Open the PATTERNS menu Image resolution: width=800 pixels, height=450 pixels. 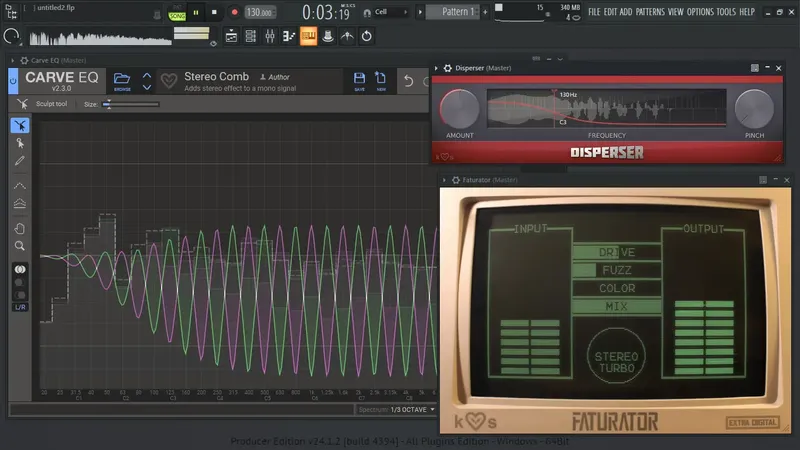(650, 12)
